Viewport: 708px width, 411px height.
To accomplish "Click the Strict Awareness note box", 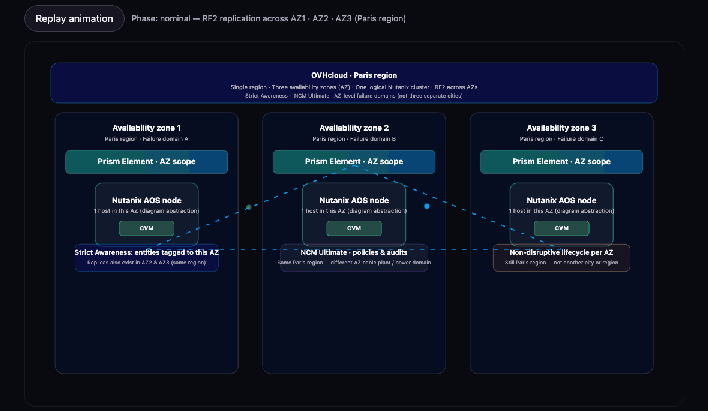I will (146, 257).
